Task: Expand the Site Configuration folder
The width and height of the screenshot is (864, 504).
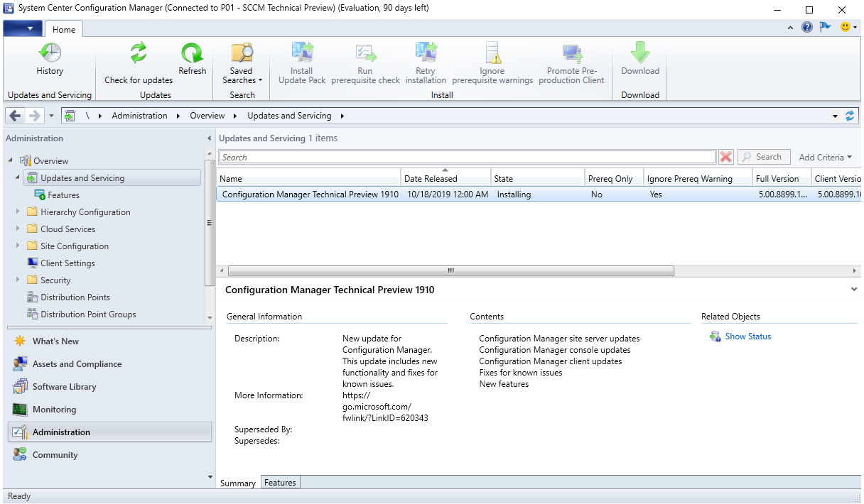Action: pos(18,246)
